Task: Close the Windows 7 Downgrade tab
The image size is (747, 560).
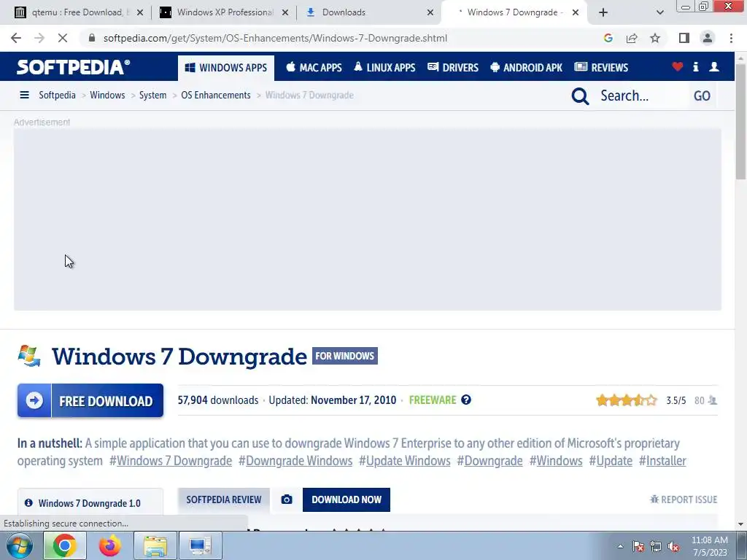Action: click(576, 12)
